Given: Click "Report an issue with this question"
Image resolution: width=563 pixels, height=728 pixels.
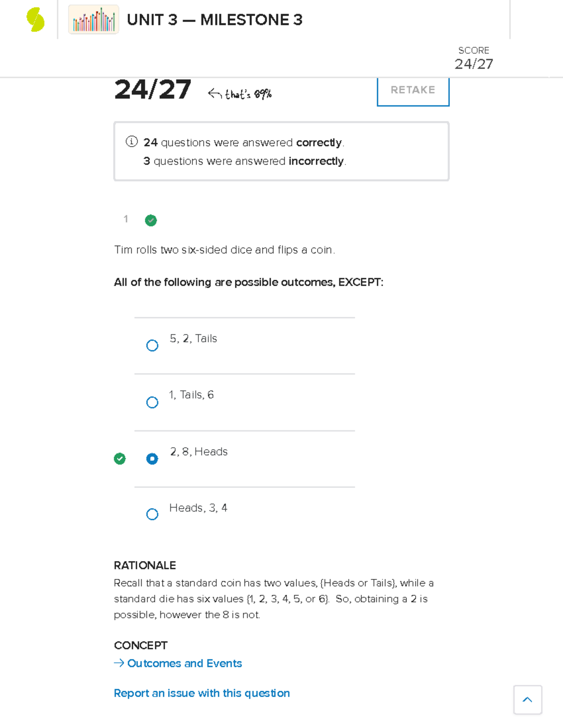Looking at the screenshot, I should pos(202,693).
